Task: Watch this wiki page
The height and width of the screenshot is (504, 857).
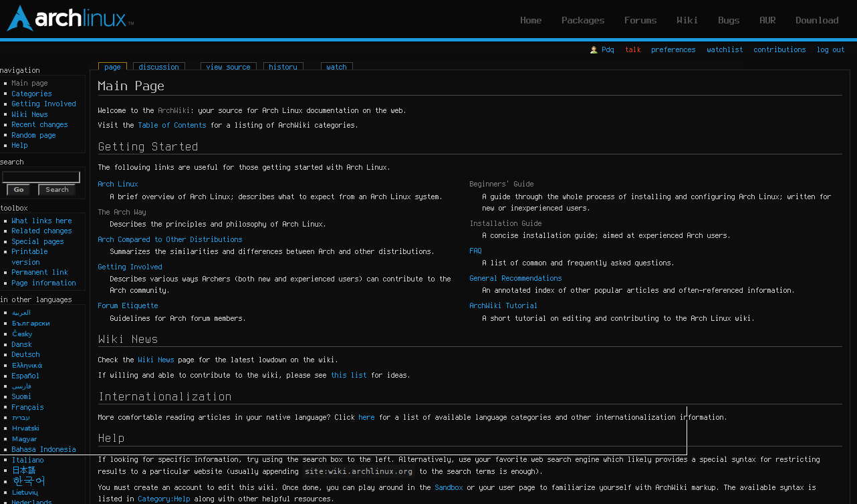Action: (336, 66)
